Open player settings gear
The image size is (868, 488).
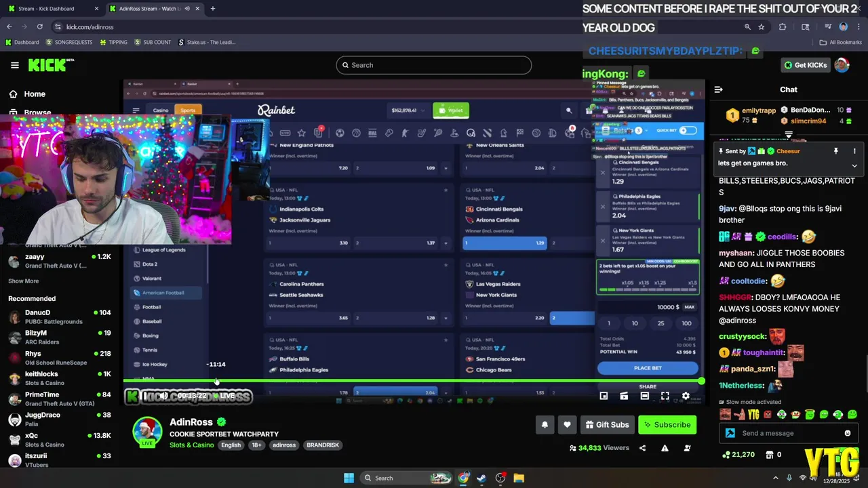[x=686, y=396]
